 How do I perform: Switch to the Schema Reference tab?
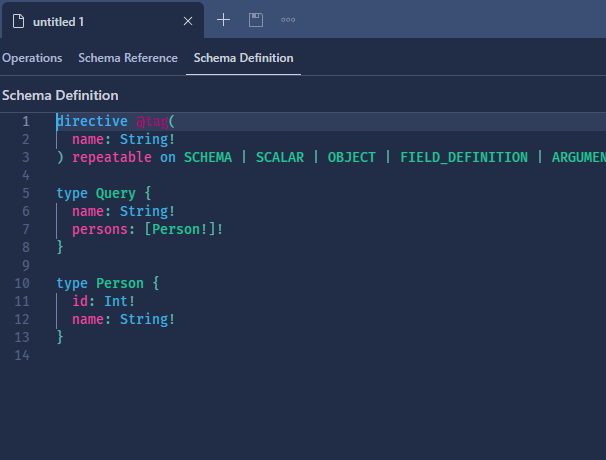(x=128, y=58)
